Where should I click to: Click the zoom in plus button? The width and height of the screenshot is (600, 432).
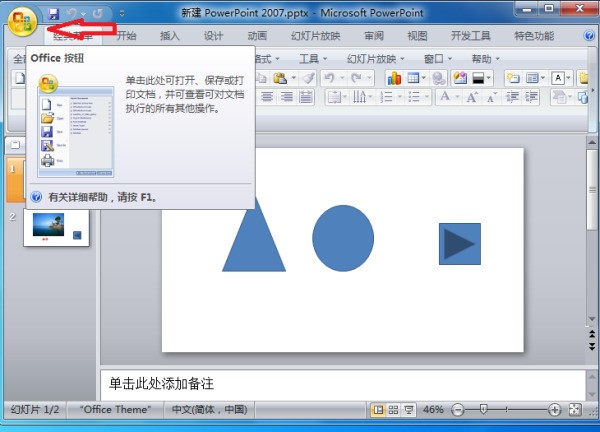coord(554,410)
